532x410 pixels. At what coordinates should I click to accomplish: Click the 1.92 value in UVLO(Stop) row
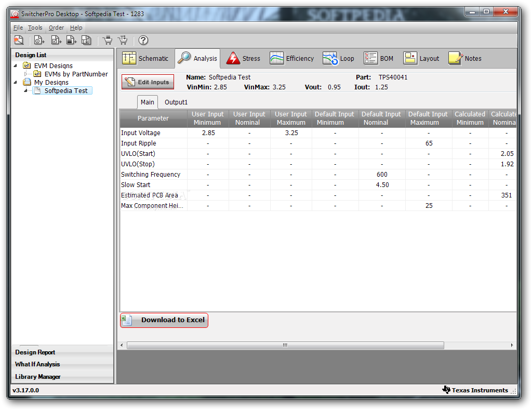click(507, 164)
